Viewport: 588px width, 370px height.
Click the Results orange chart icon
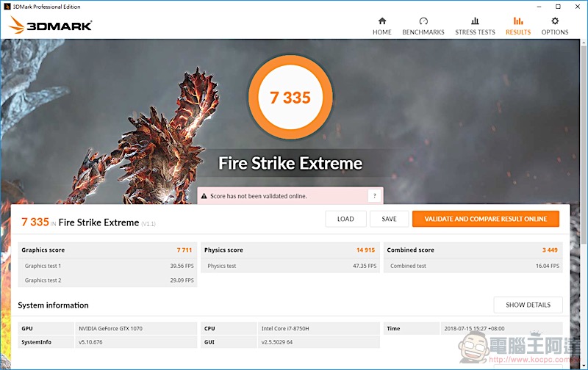coord(518,21)
